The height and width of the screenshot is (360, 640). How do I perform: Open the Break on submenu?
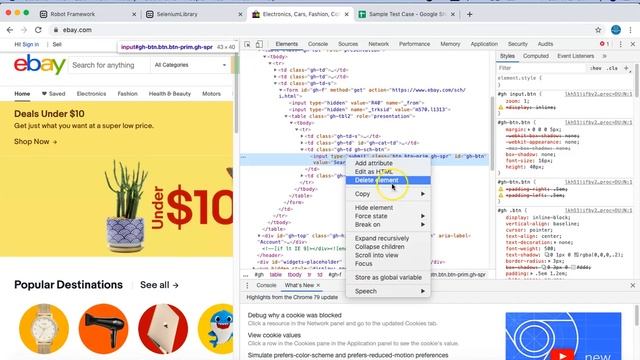tap(388, 224)
